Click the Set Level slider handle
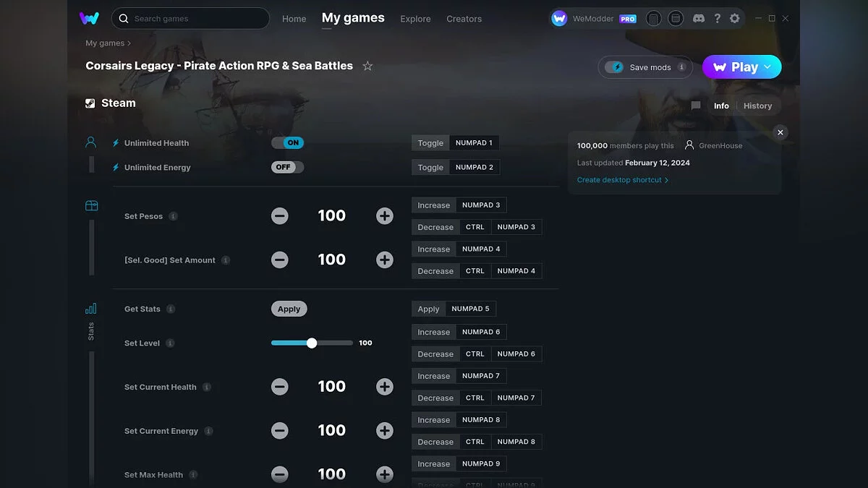The width and height of the screenshot is (868, 488). pos(312,343)
